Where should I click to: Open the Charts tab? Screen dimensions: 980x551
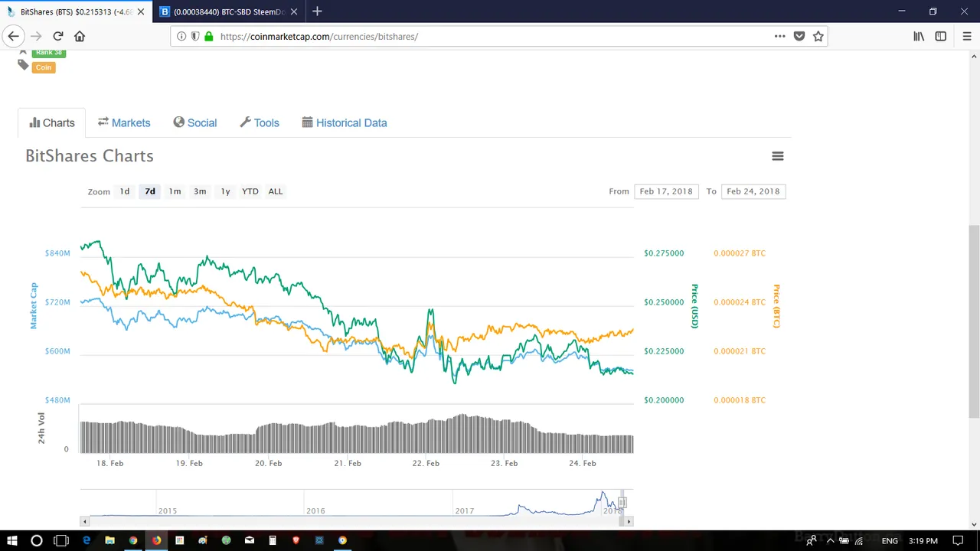pyautogui.click(x=52, y=122)
